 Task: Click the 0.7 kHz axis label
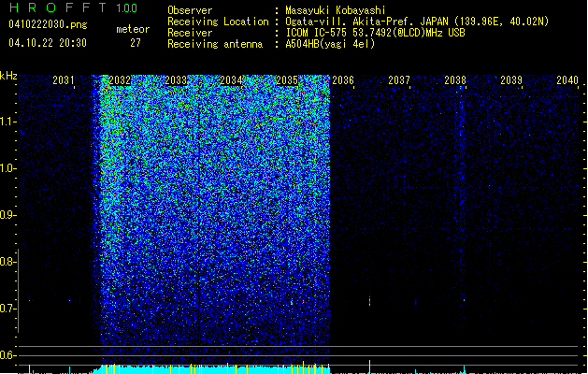click(7, 309)
